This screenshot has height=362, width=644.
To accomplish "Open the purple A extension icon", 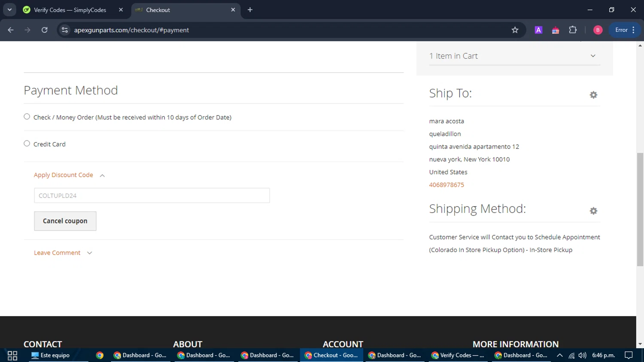I will pyautogui.click(x=538, y=30).
